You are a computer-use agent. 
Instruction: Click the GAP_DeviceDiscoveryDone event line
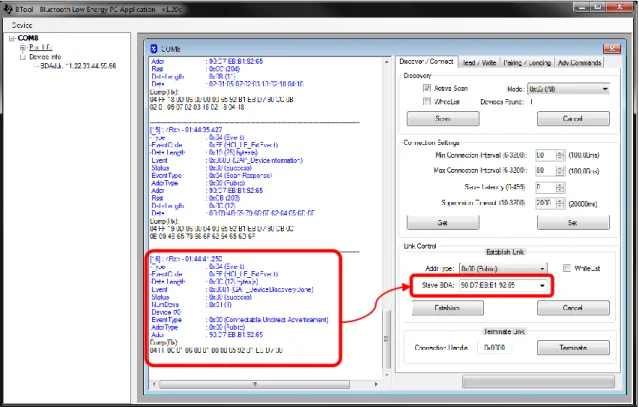232,290
